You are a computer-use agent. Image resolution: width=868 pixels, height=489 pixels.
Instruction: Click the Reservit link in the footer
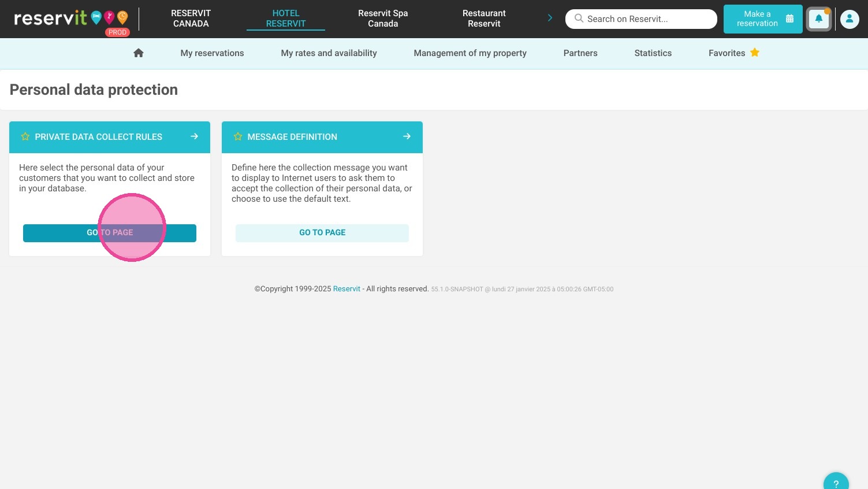click(347, 289)
